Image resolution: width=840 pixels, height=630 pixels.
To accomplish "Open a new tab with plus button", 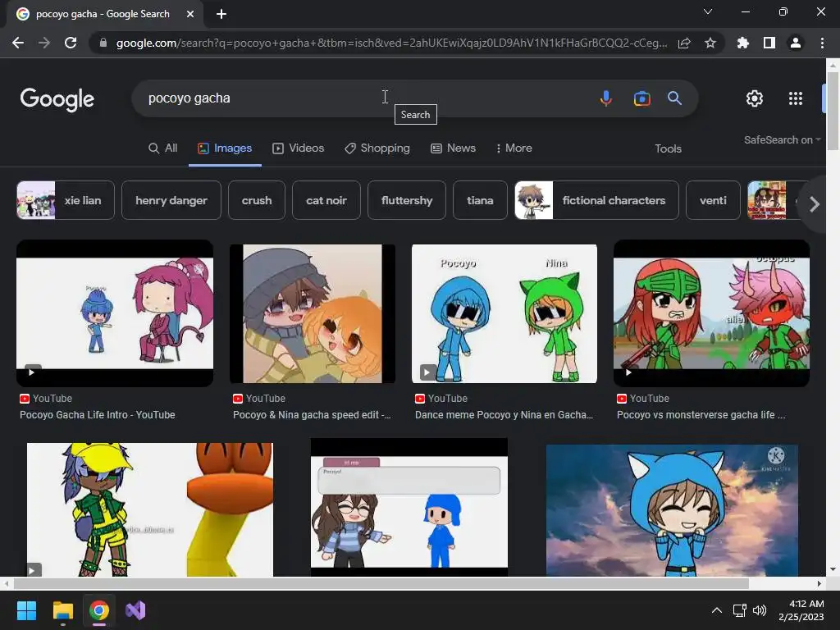I will pos(221,14).
